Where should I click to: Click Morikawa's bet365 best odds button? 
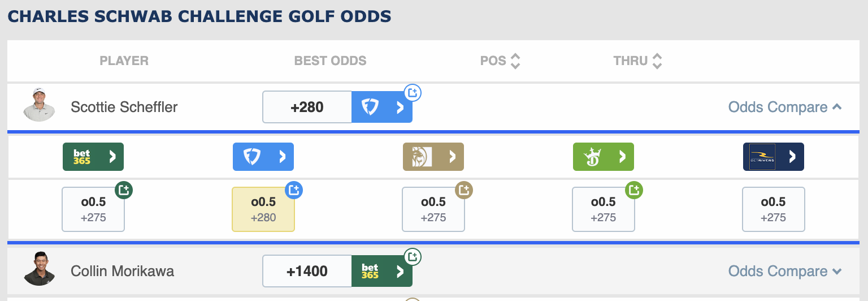(x=382, y=271)
